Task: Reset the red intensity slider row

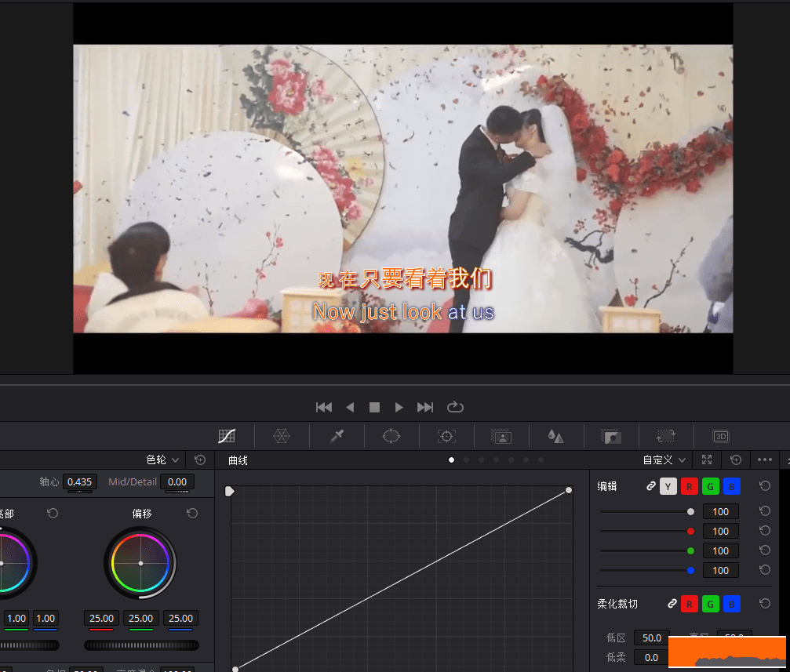Action: click(765, 530)
